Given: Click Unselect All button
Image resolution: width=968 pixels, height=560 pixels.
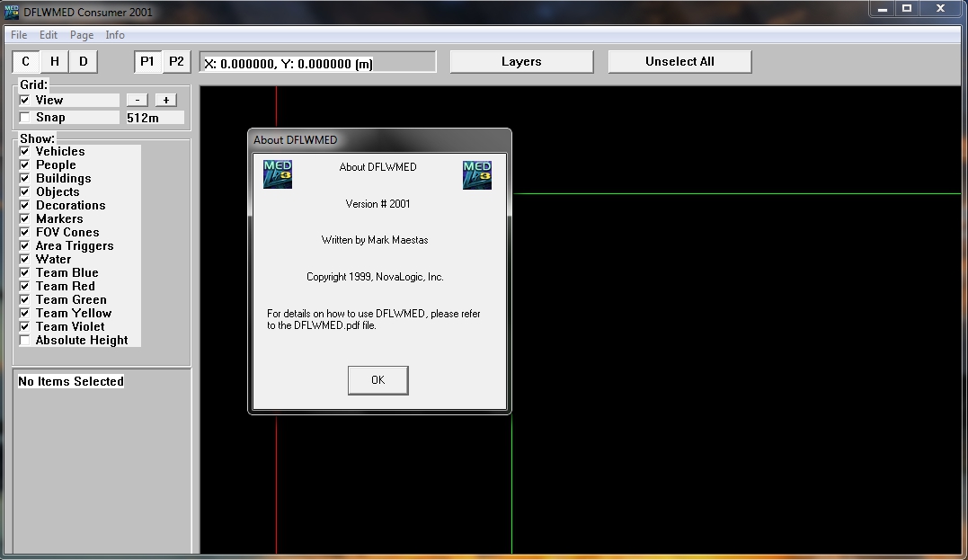Looking at the screenshot, I should point(679,62).
